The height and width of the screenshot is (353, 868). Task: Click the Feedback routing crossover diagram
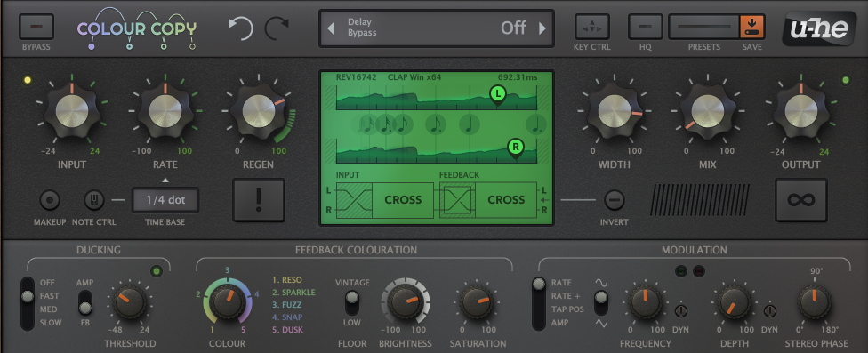pyautogui.click(x=457, y=199)
